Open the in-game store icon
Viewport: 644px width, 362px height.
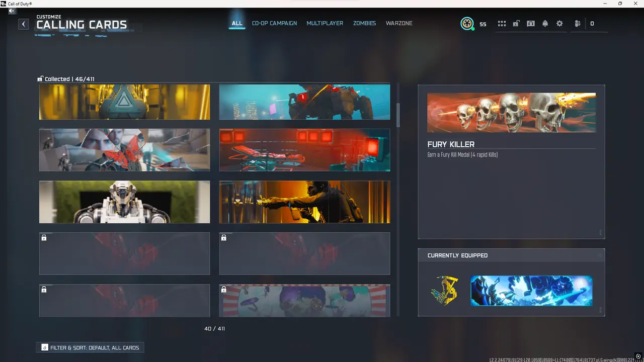516,23
